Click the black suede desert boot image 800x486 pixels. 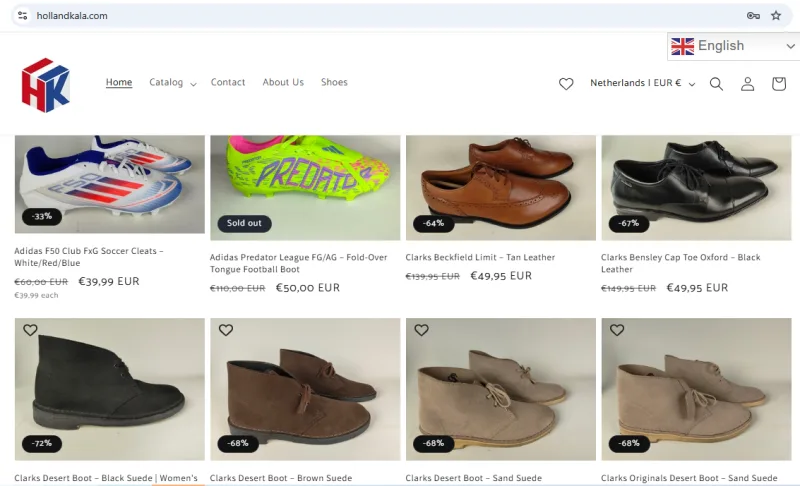coord(110,389)
